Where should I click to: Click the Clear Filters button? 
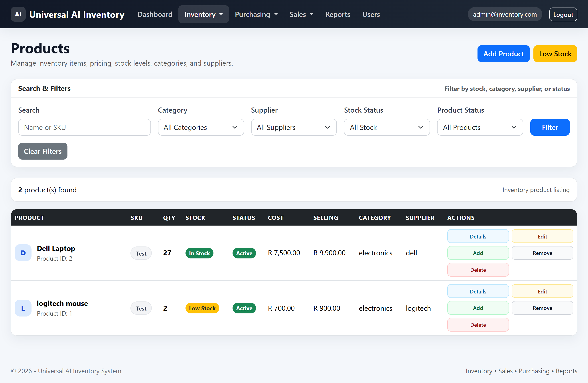point(43,151)
